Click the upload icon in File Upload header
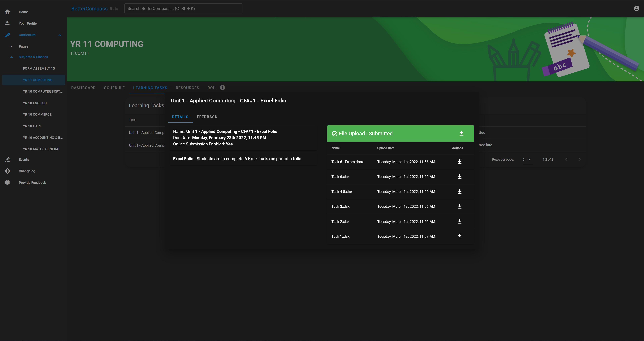This screenshot has height=341, width=644. pyautogui.click(x=461, y=133)
